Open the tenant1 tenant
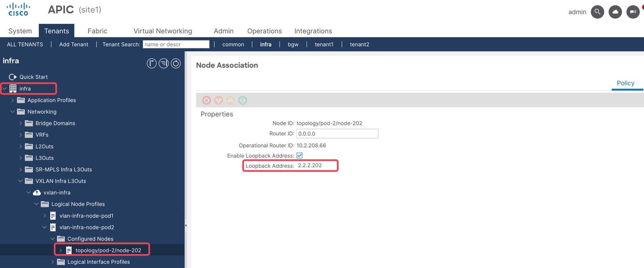Screen dimensions: 644x268 click(x=324, y=44)
